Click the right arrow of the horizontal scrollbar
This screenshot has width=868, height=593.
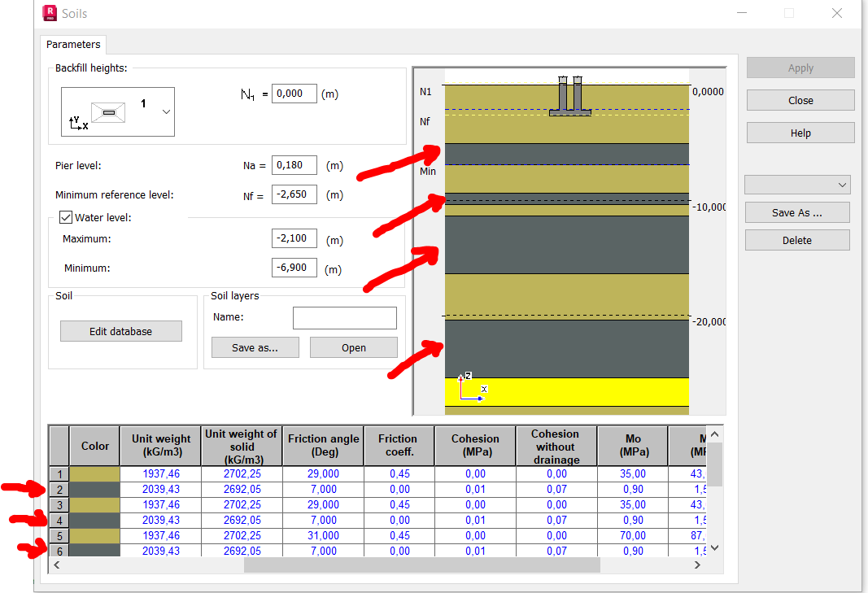coord(696,565)
